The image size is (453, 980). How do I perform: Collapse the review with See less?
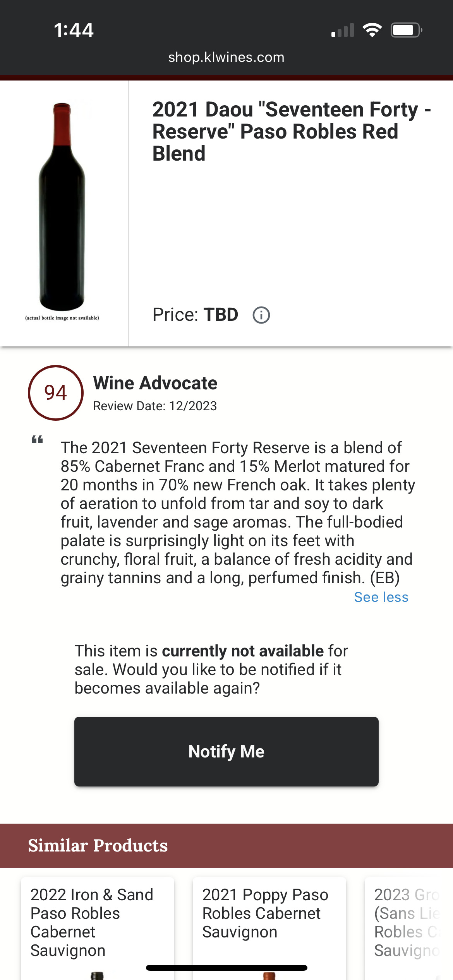tap(381, 597)
